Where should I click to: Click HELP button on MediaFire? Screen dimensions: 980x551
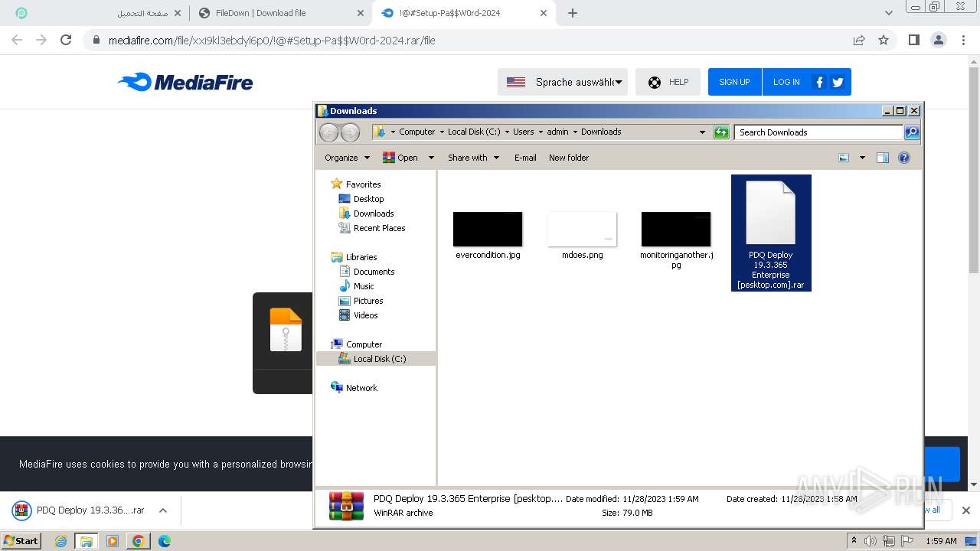668,82
